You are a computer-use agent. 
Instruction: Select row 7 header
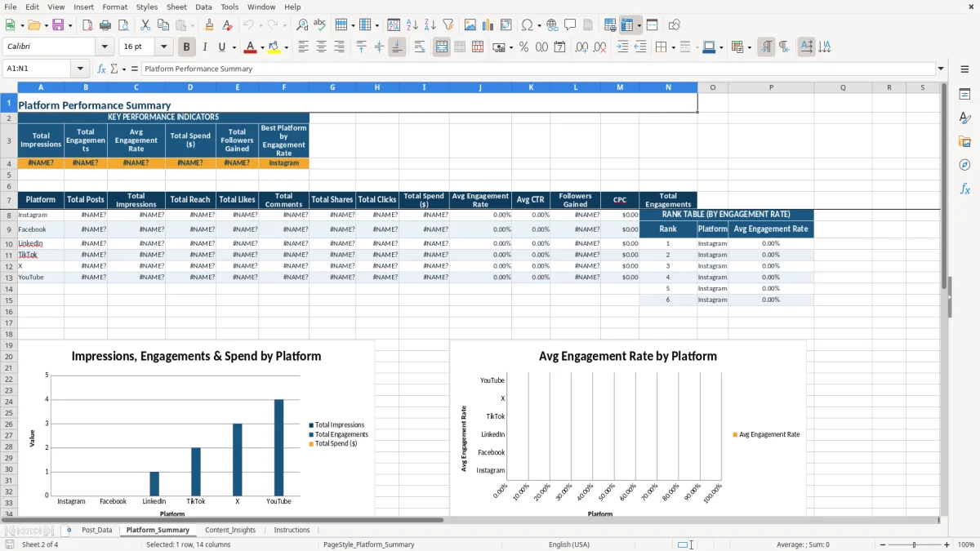(x=8, y=200)
